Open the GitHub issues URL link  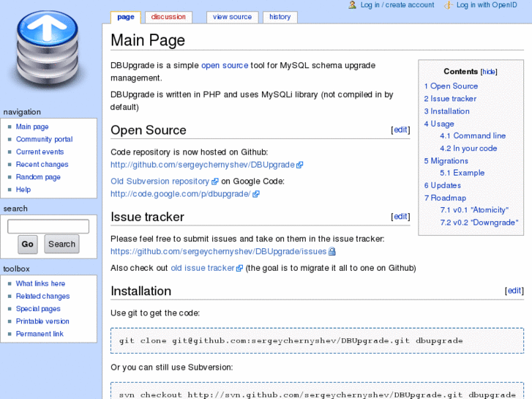(x=219, y=251)
